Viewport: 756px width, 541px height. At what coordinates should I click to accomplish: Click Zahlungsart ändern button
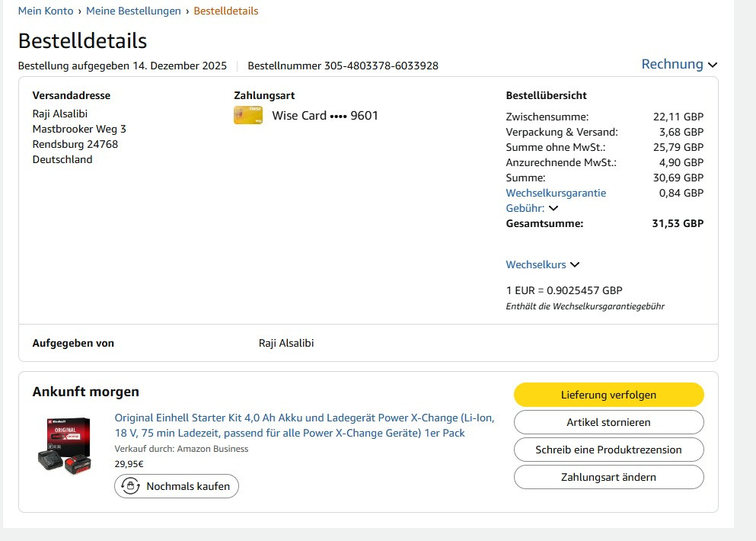[608, 477]
